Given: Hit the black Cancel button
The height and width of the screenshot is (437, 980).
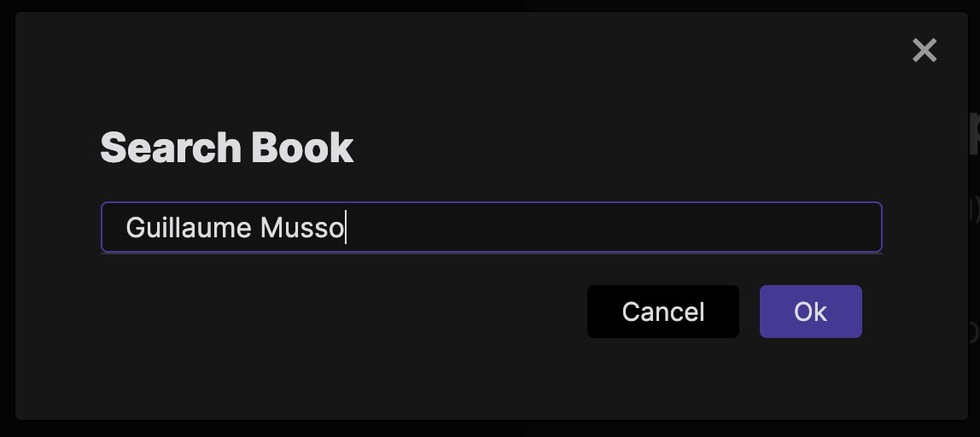Looking at the screenshot, I should pyautogui.click(x=663, y=312).
